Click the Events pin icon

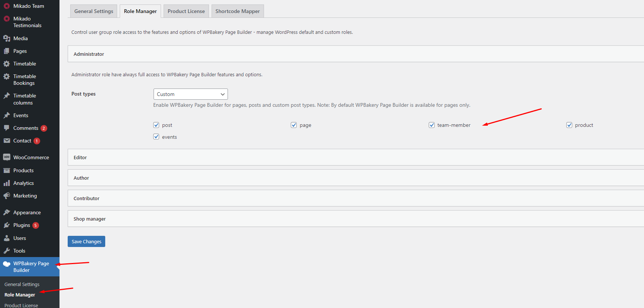coord(7,115)
